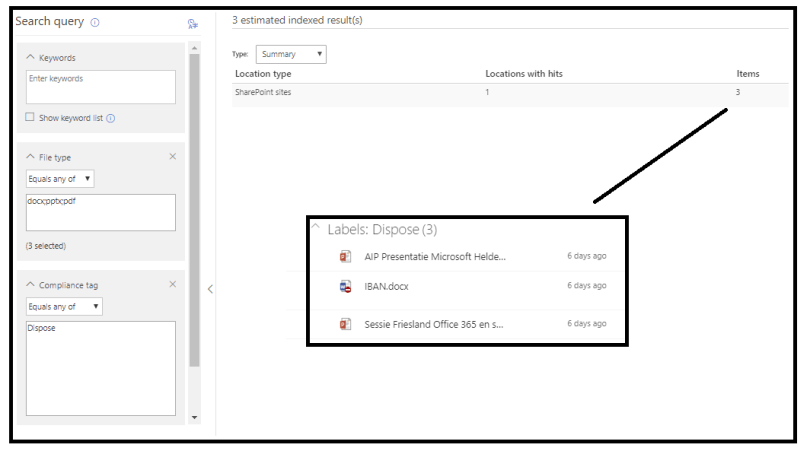
Task: Enable the Show keyword list checkbox
Action: [31, 118]
